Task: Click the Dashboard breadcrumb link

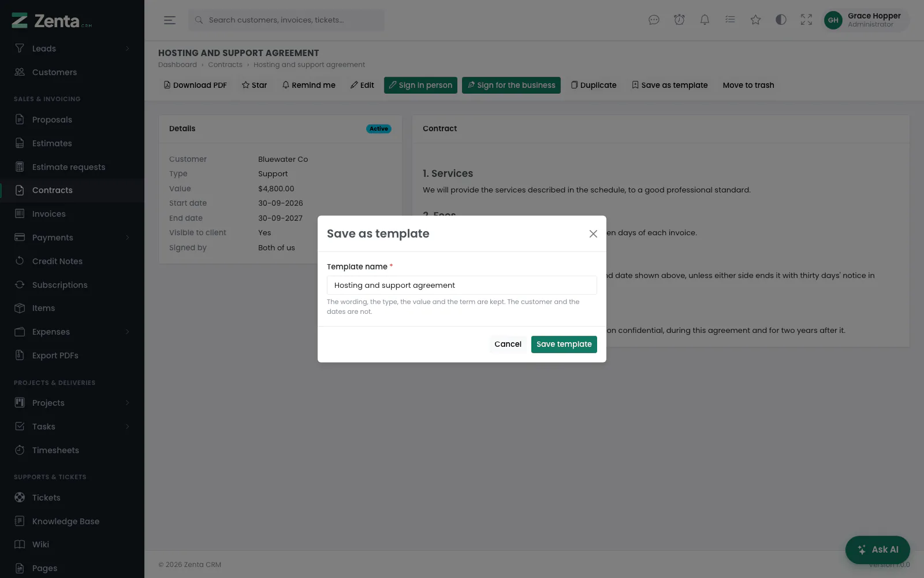Action: (x=177, y=65)
